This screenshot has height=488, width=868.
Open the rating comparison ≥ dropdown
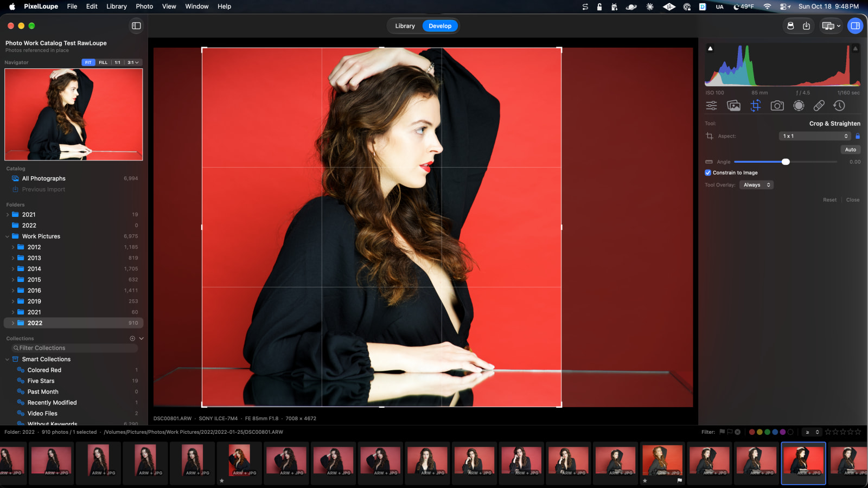[x=812, y=432]
